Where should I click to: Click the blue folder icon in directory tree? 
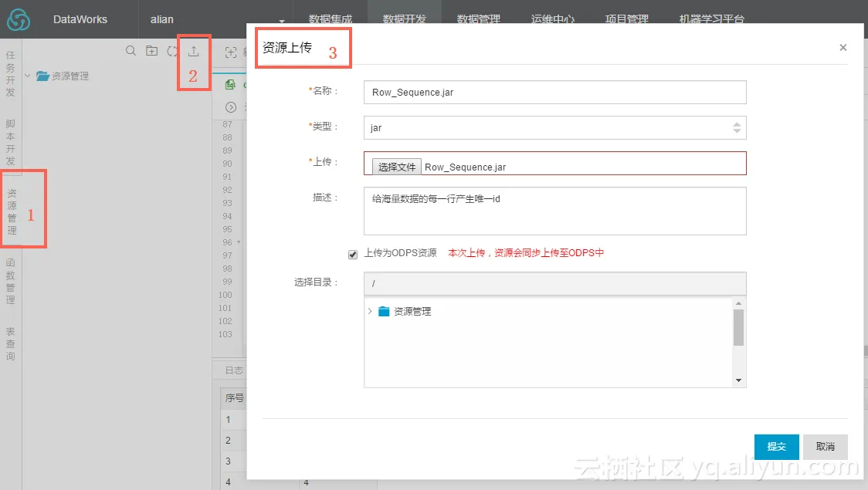[384, 312]
